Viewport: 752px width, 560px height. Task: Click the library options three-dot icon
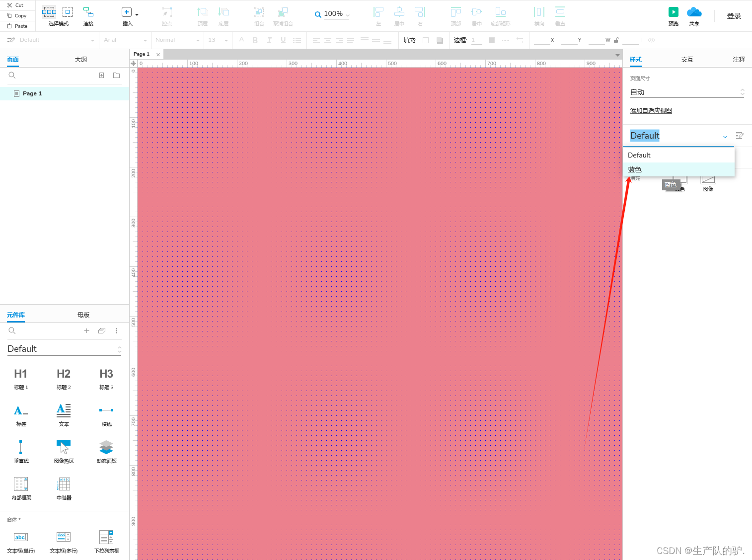click(x=117, y=331)
